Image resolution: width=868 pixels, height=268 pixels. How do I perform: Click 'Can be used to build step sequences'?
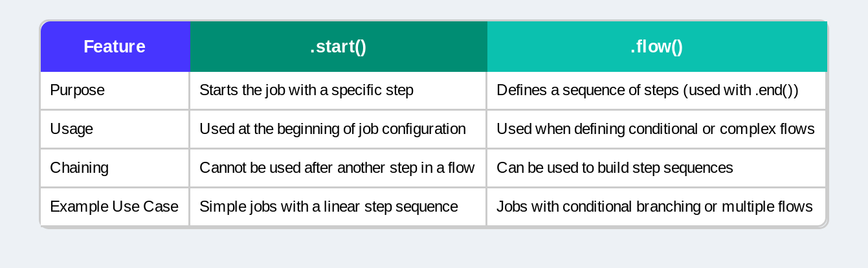[x=614, y=168]
